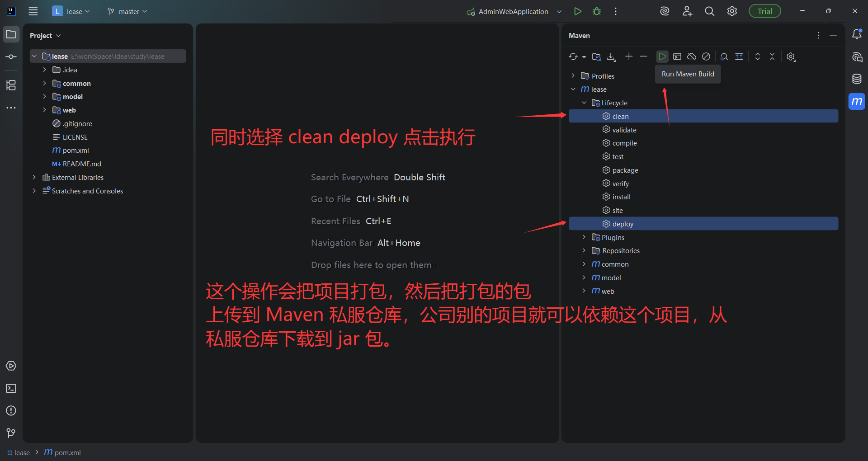Open Search Everywhere magnifier icon
The height and width of the screenshot is (461, 868).
coord(710,11)
